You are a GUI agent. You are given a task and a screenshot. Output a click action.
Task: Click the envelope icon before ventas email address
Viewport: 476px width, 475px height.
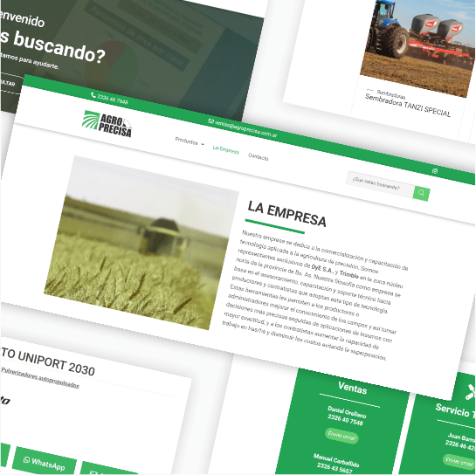click(210, 121)
